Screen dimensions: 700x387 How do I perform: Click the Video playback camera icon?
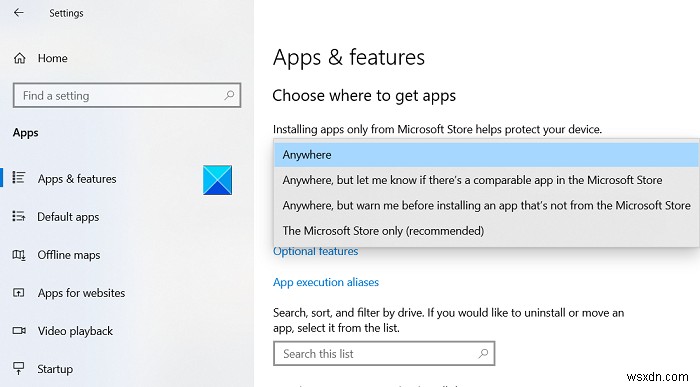coord(19,331)
